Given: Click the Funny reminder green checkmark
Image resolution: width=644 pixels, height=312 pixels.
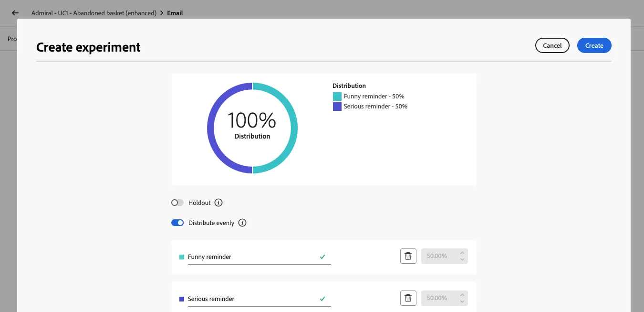Looking at the screenshot, I should [322, 257].
